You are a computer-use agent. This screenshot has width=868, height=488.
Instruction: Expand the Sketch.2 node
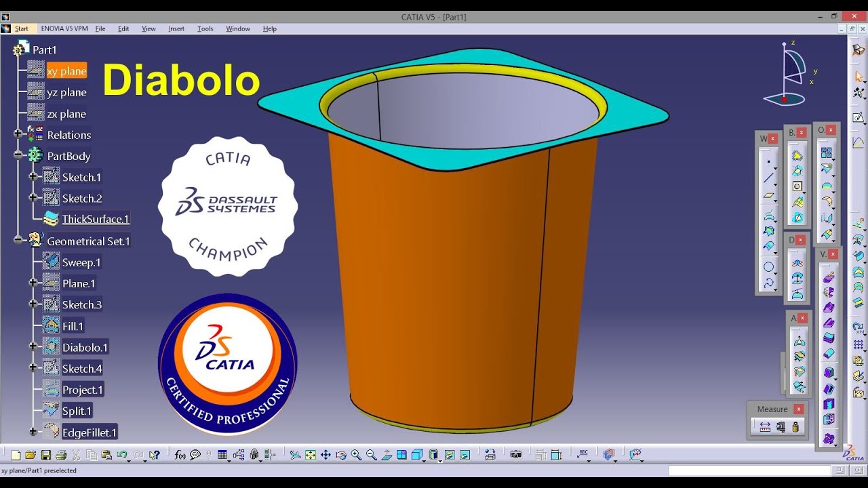point(33,198)
